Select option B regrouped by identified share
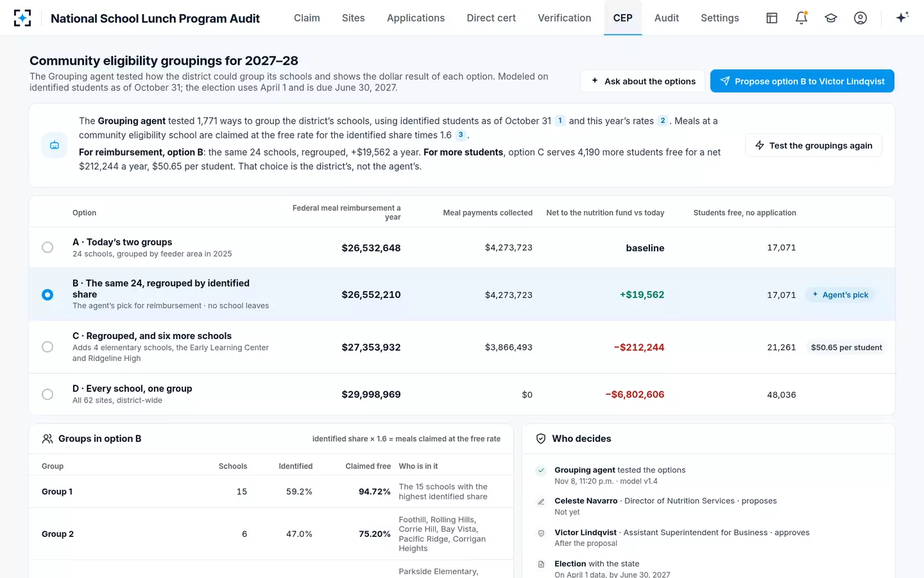Image resolution: width=924 pixels, height=578 pixels. pyautogui.click(x=47, y=295)
